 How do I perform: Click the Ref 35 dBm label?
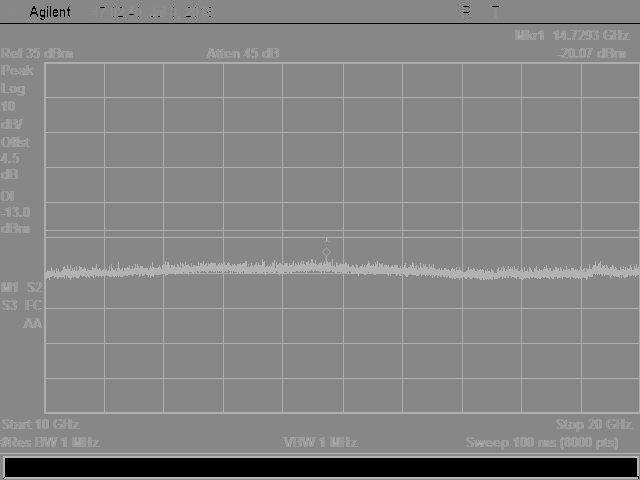coord(37,53)
